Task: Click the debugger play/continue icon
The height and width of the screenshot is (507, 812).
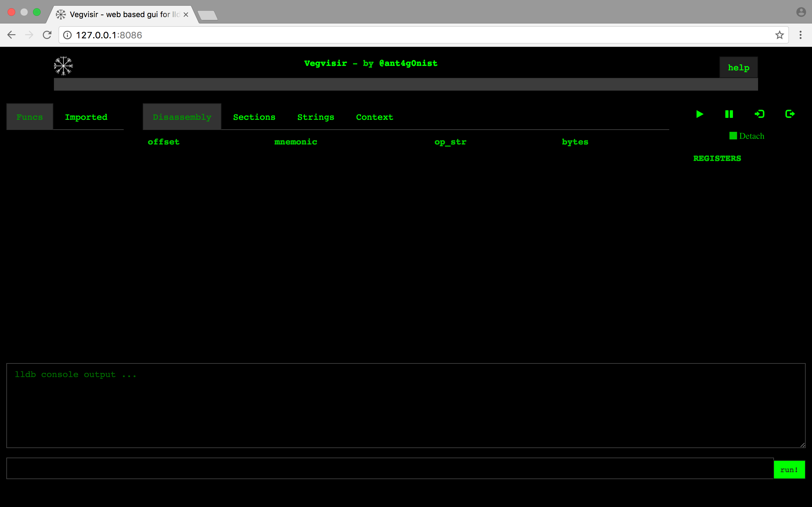Action: pyautogui.click(x=700, y=114)
